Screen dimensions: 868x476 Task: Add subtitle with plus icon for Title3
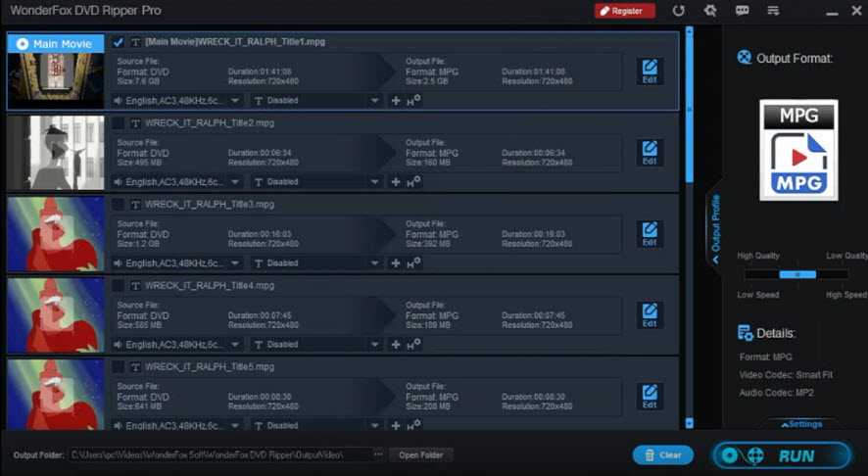396,263
